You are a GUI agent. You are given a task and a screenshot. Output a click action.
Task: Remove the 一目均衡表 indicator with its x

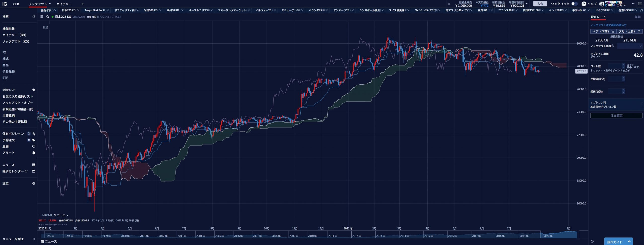coord(67,216)
